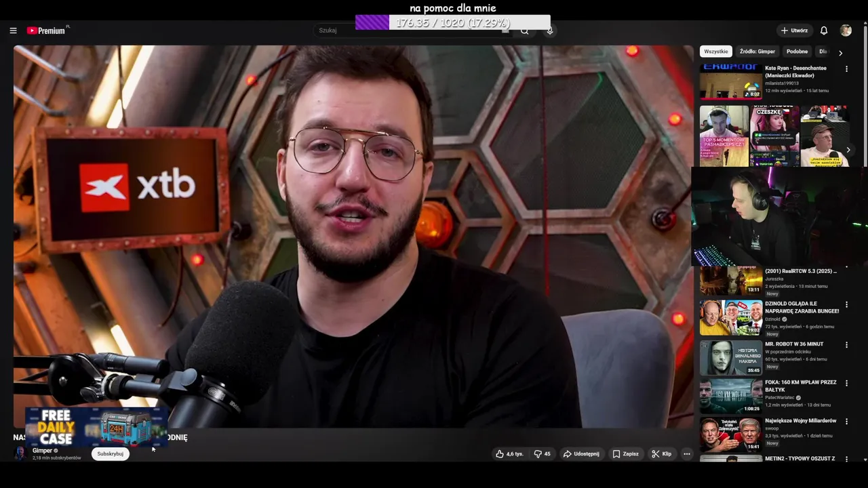Go to YouTube Premium home logo
The height and width of the screenshot is (488, 868).
pos(47,30)
